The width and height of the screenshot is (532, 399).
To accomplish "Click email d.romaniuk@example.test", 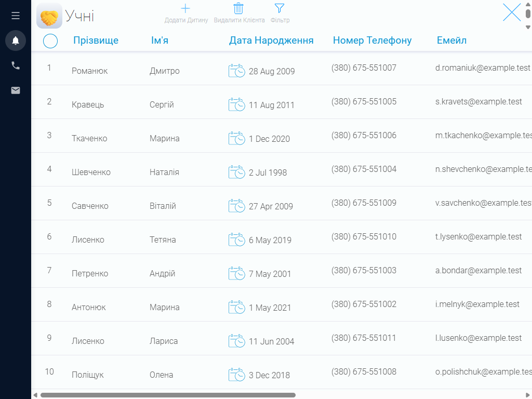I will click(483, 68).
